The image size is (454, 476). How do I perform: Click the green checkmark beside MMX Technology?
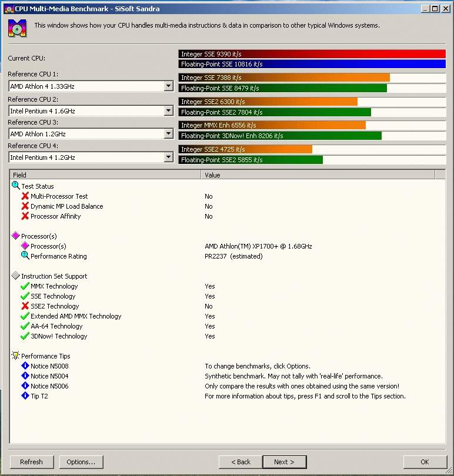pos(25,286)
